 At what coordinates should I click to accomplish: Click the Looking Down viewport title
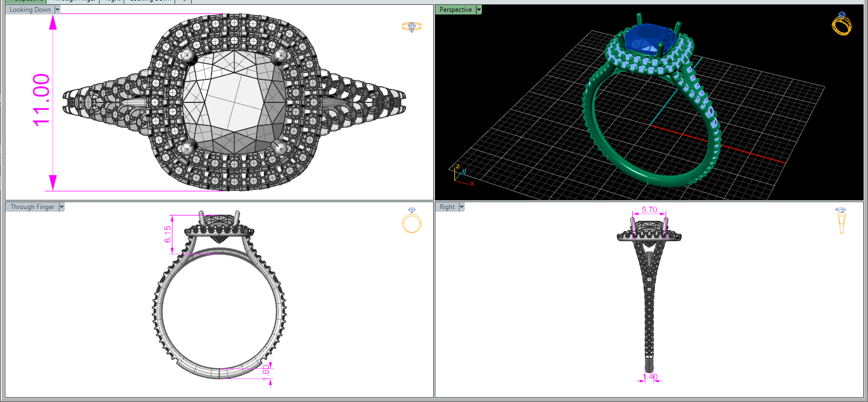click(x=30, y=10)
